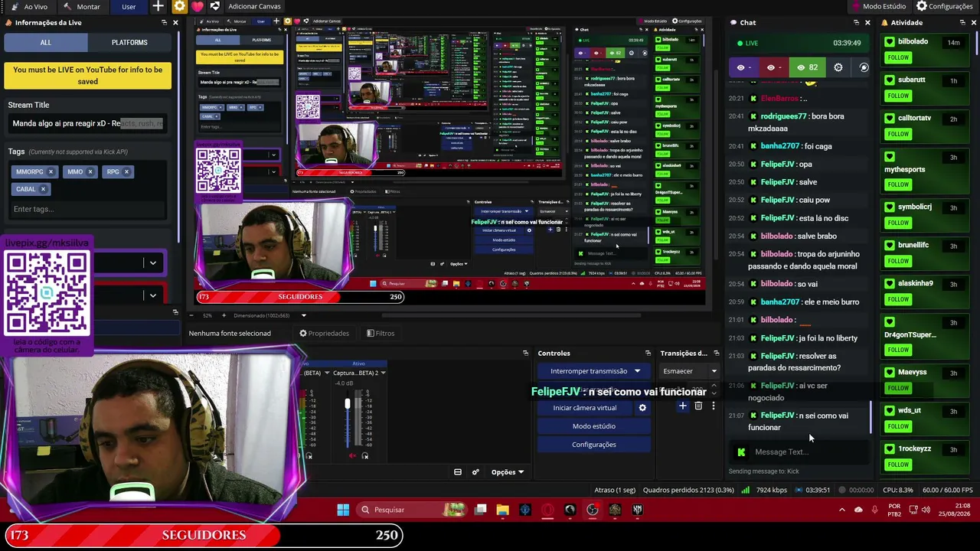The width and height of the screenshot is (980, 551).
Task: Select the User tab
Action: [x=129, y=7]
